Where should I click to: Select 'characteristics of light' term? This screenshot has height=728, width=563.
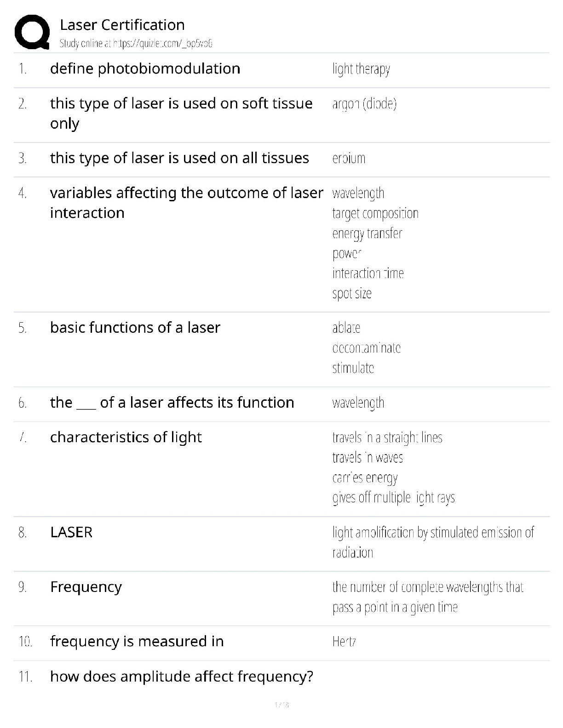126,437
